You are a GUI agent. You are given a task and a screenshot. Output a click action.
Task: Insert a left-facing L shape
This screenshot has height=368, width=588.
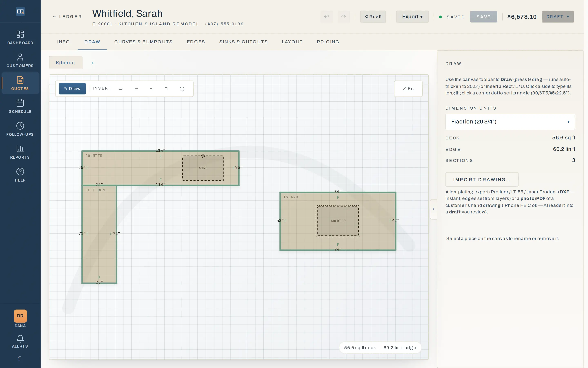(136, 89)
